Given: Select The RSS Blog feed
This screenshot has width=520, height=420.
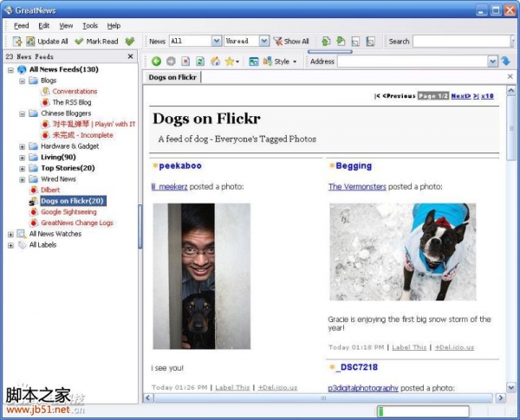Looking at the screenshot, I should pyautogui.click(x=72, y=102).
